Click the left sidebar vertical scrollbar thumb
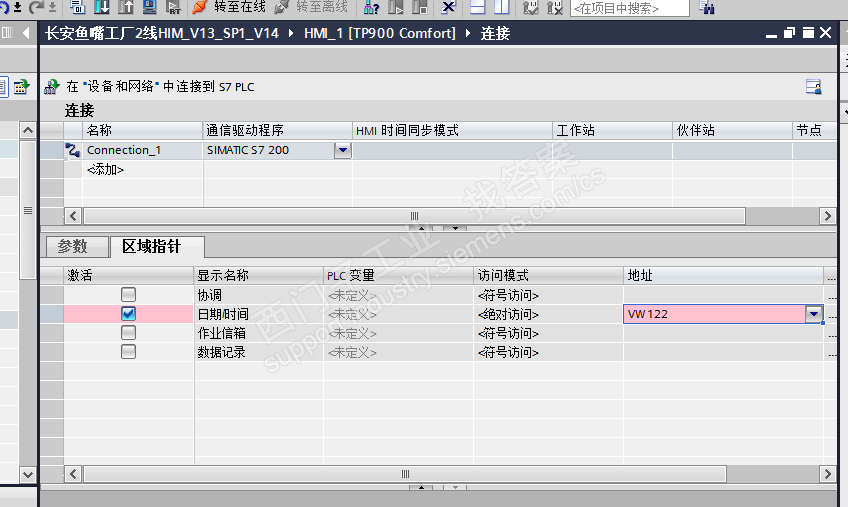This screenshot has width=848, height=507. [x=28, y=210]
